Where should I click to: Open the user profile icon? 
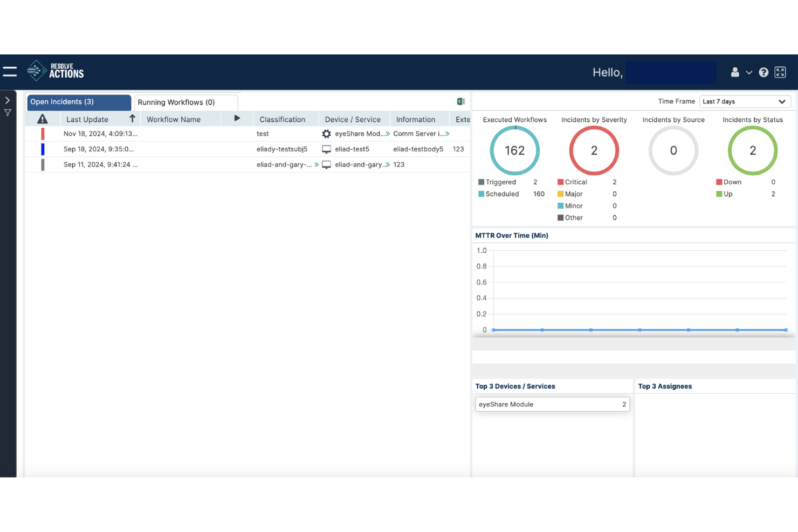[735, 72]
